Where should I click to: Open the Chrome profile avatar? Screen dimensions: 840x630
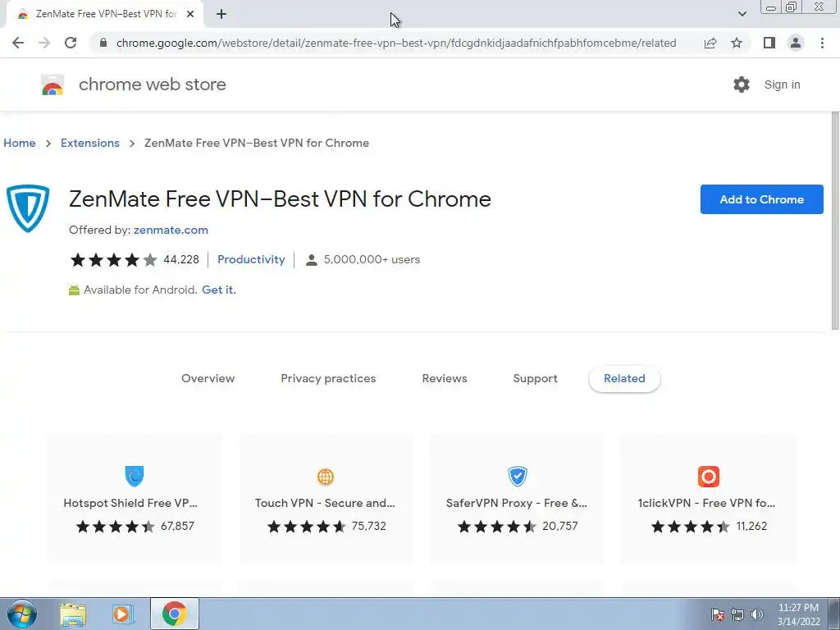click(796, 43)
